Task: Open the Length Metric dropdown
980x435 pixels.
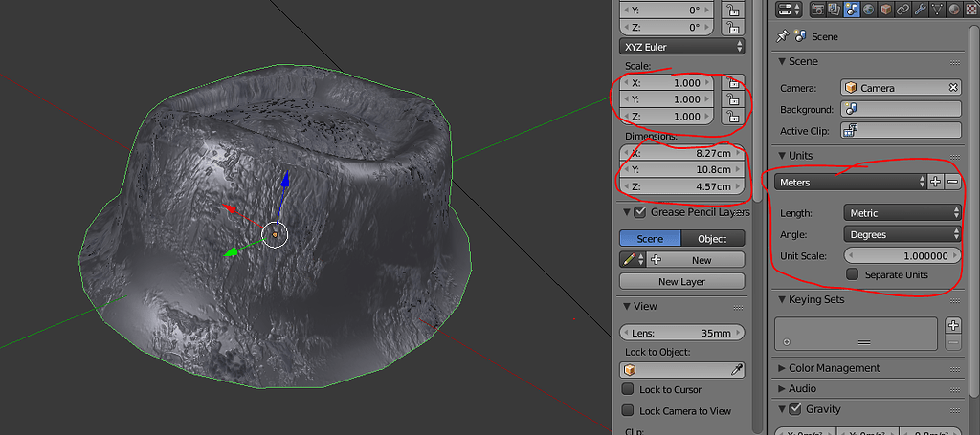Action: click(902, 213)
